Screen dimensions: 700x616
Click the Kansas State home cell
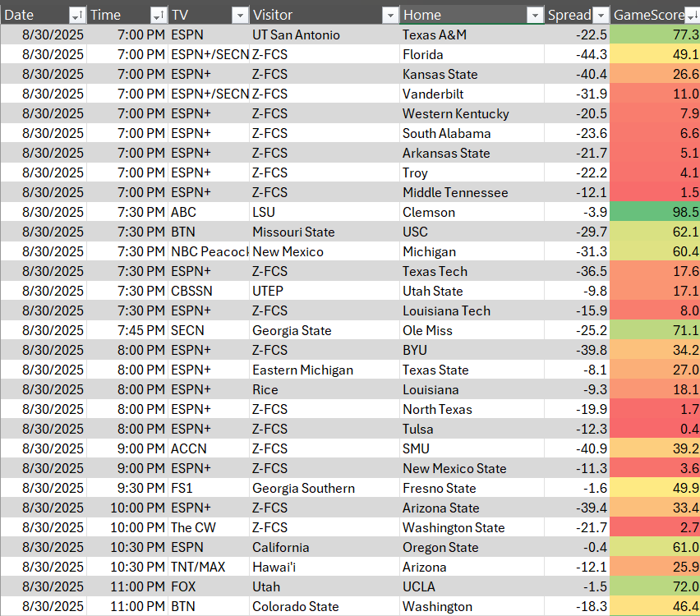point(472,74)
